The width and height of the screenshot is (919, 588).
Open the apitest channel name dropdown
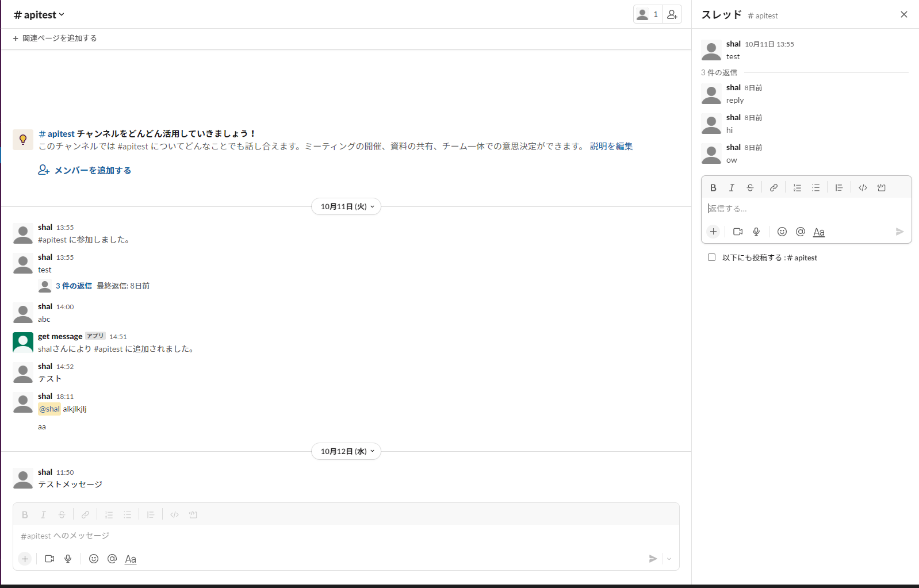tap(39, 15)
